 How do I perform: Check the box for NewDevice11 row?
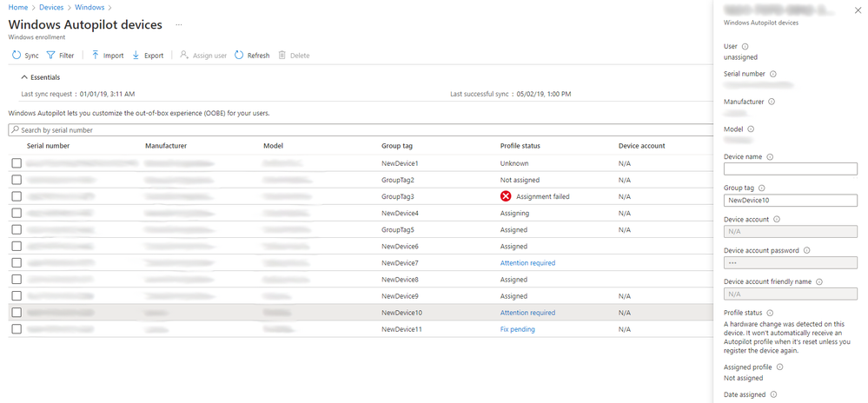tap(17, 329)
